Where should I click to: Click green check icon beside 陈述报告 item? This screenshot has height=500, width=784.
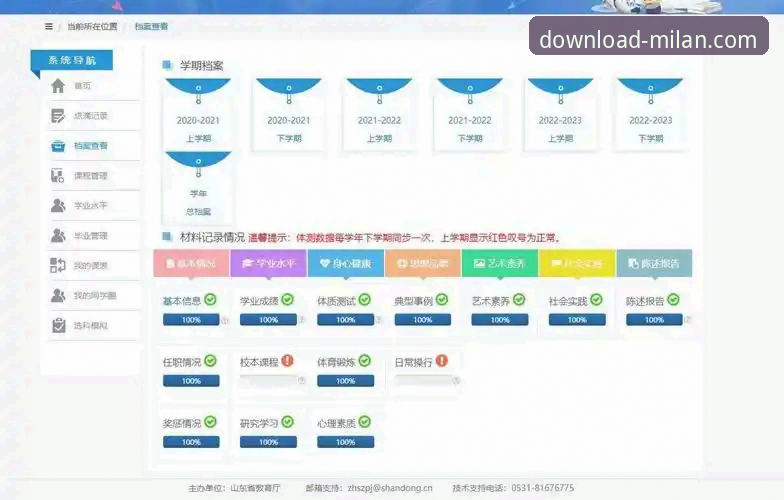674,300
